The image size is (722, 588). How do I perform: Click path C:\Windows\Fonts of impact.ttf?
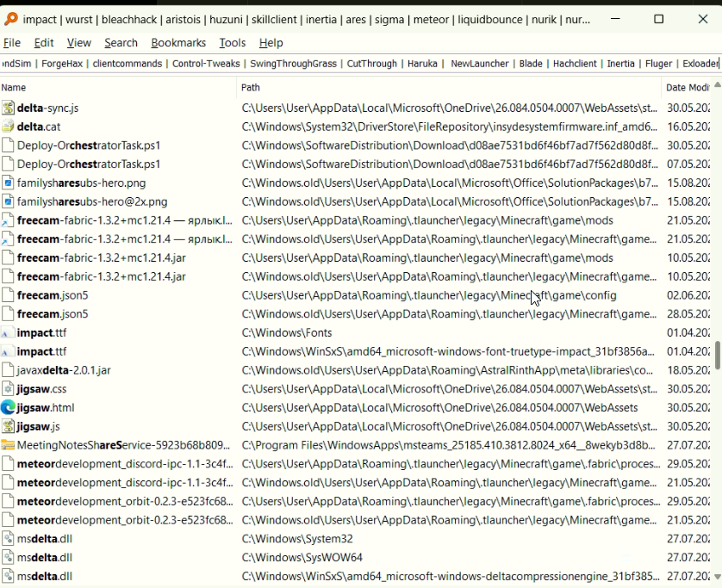(287, 332)
